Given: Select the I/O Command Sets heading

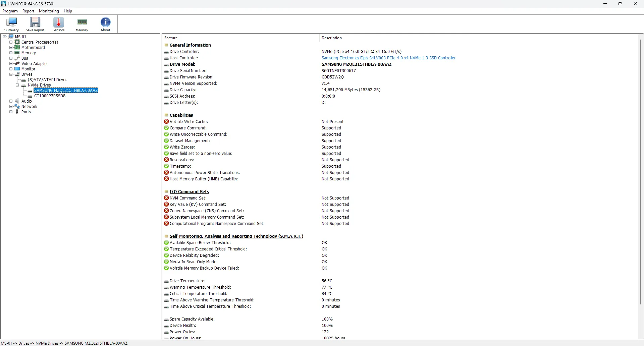Looking at the screenshot, I should (189, 191).
